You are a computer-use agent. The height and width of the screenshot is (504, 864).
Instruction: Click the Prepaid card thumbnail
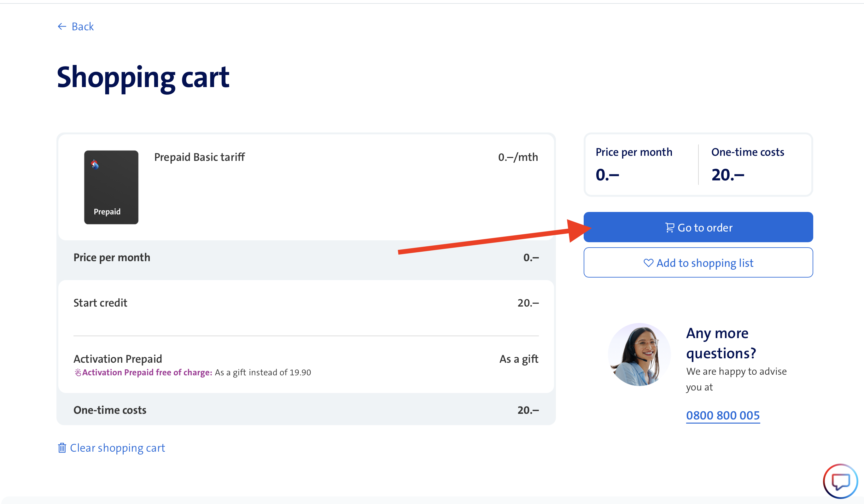click(111, 187)
